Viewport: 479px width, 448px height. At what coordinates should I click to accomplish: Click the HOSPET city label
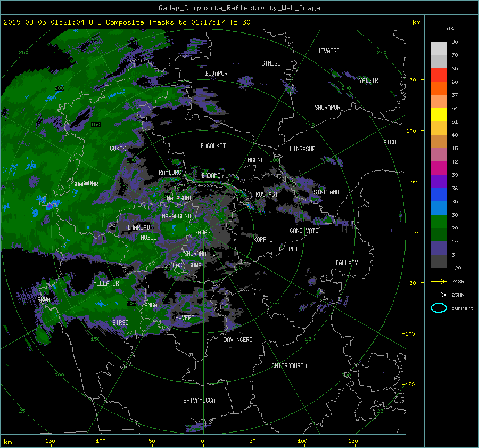click(288, 249)
